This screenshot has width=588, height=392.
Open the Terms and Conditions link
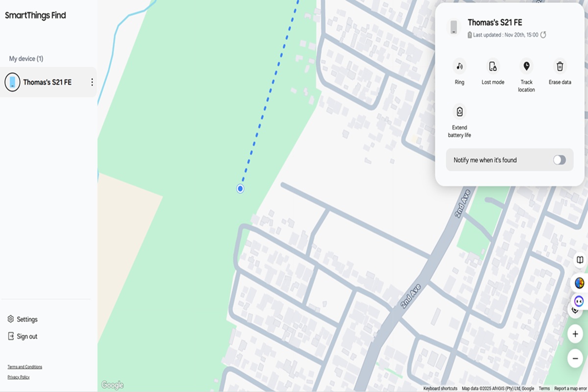pos(24,367)
